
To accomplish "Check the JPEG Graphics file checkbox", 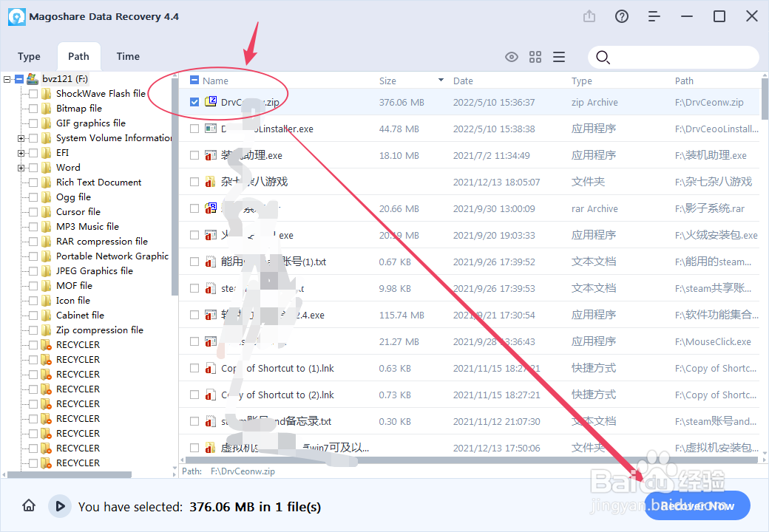I will pyautogui.click(x=33, y=271).
